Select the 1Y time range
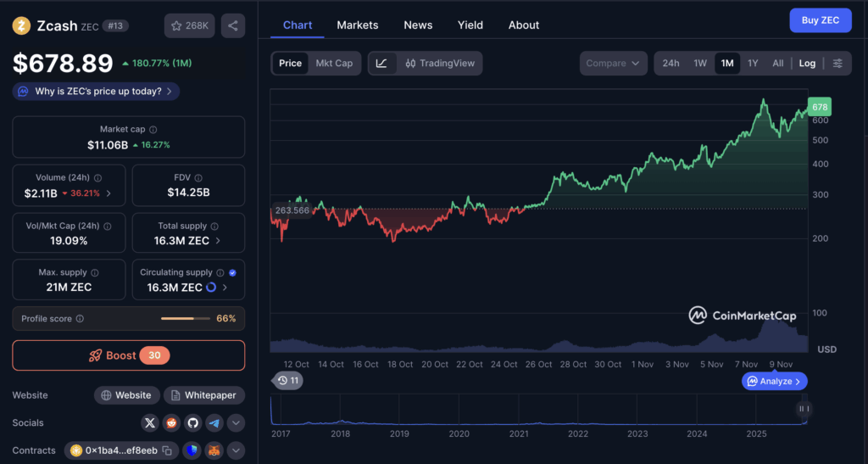Image resolution: width=868 pixels, height=464 pixels. (753, 63)
